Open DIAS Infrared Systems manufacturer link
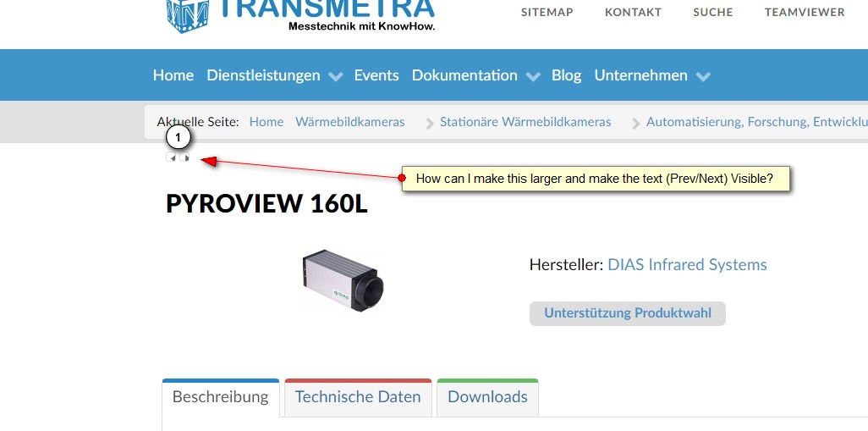868x431 pixels. [x=687, y=265]
